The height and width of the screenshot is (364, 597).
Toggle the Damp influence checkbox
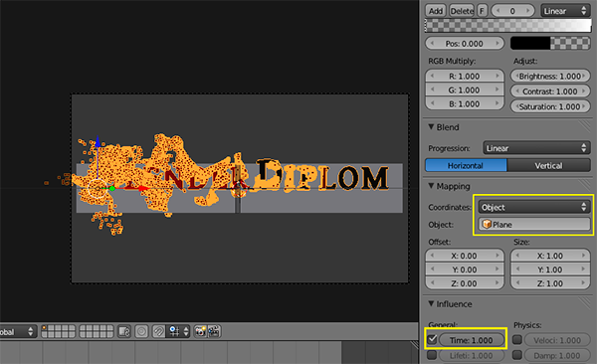[517, 355]
